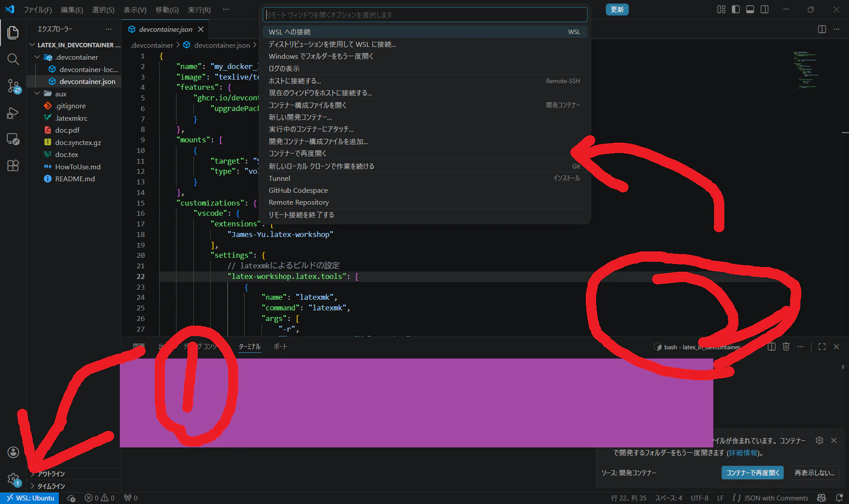
Task: Open the 編集(E) menu
Action: point(72,10)
